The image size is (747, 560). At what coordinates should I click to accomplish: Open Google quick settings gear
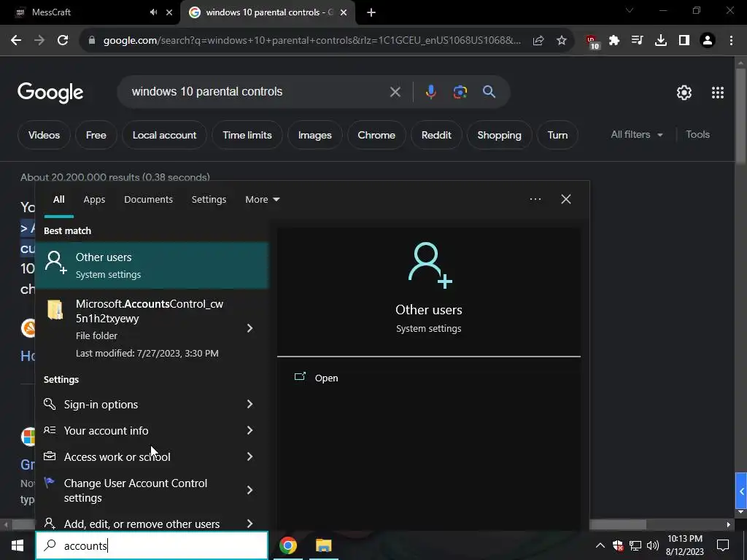click(684, 93)
